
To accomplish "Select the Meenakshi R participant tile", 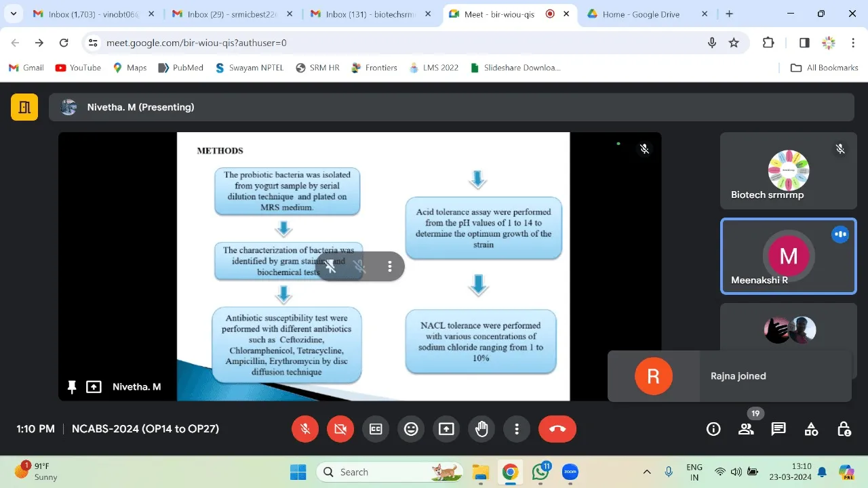I will 788,256.
